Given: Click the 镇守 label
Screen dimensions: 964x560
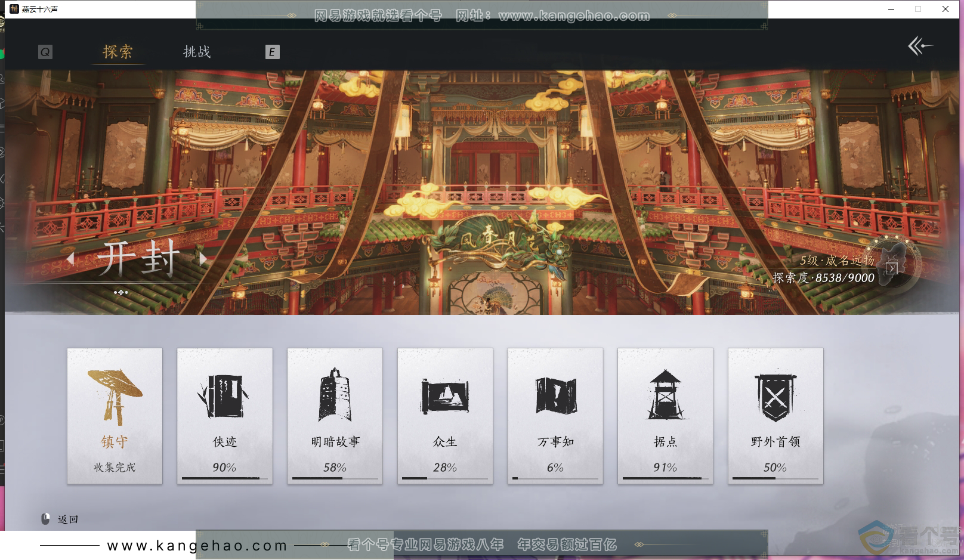Looking at the screenshot, I should tap(115, 442).
